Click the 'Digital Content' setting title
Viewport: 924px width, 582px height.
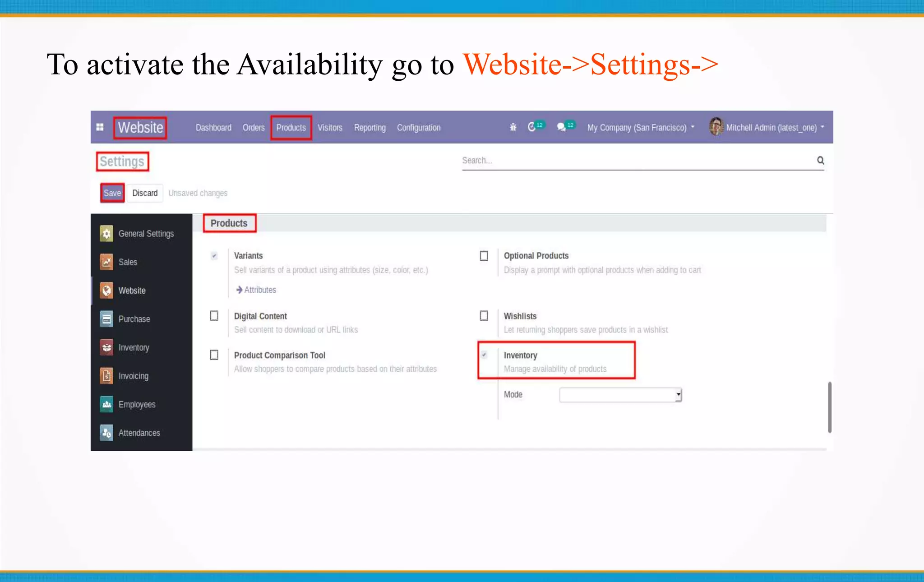coord(260,316)
